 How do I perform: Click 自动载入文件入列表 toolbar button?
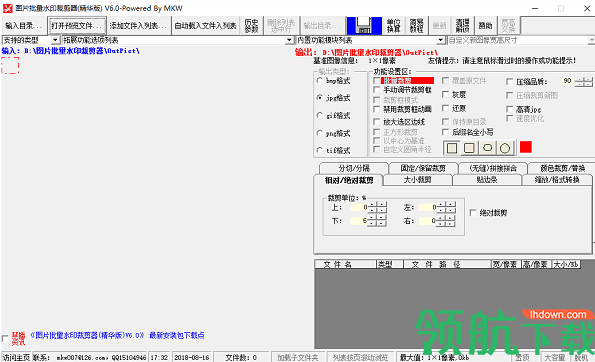205,25
